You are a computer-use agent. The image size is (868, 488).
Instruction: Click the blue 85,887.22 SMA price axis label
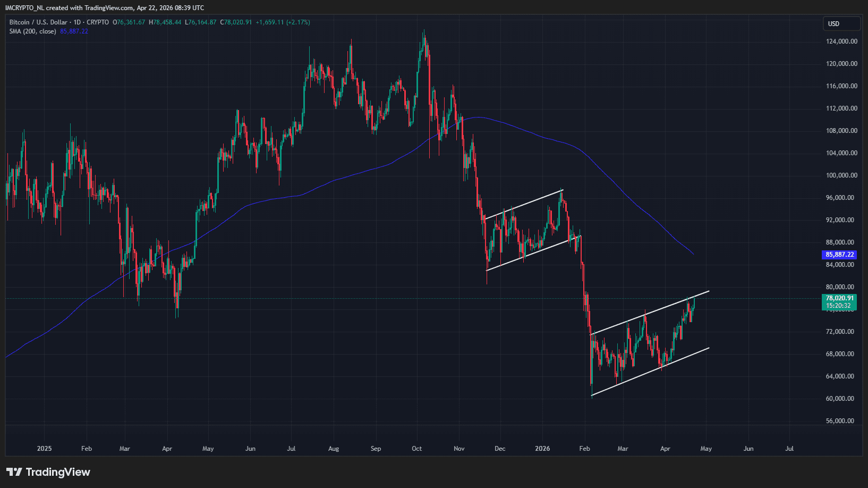pyautogui.click(x=839, y=255)
